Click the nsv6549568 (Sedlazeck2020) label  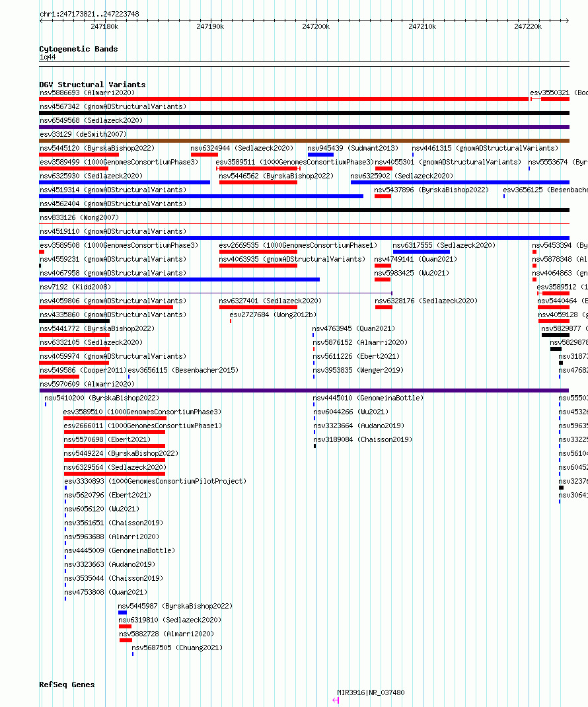click(x=91, y=120)
